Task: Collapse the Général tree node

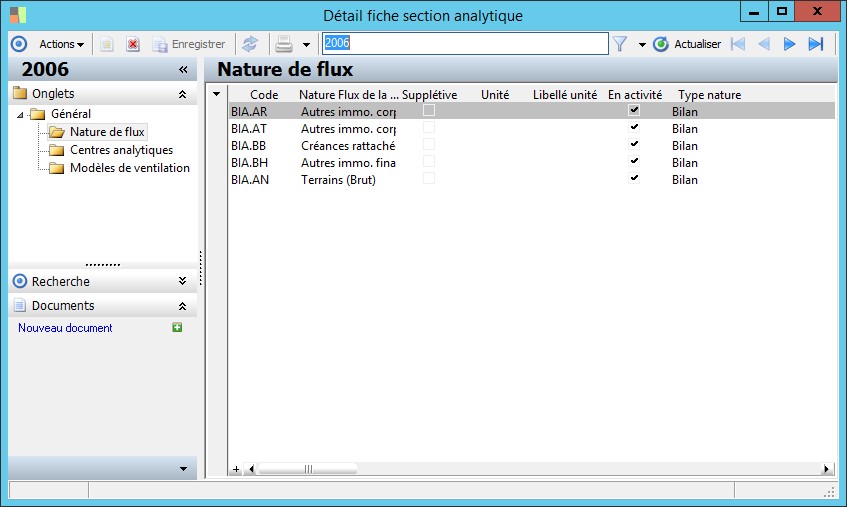Action: (x=20, y=114)
